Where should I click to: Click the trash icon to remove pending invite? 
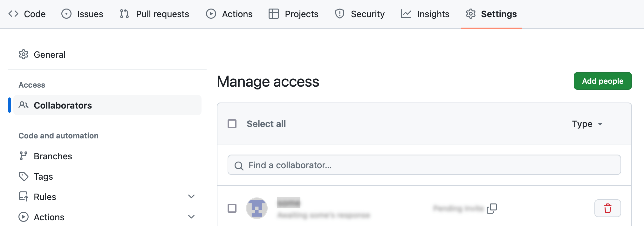(x=607, y=209)
